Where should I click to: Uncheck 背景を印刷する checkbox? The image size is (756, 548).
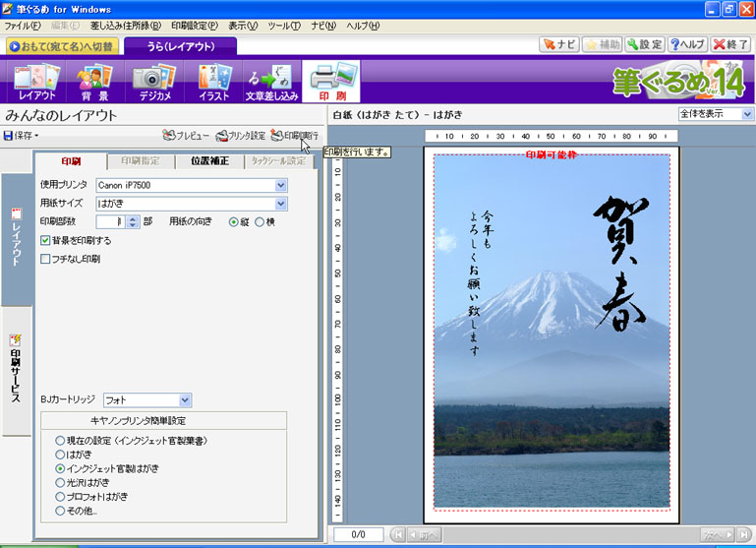point(46,240)
